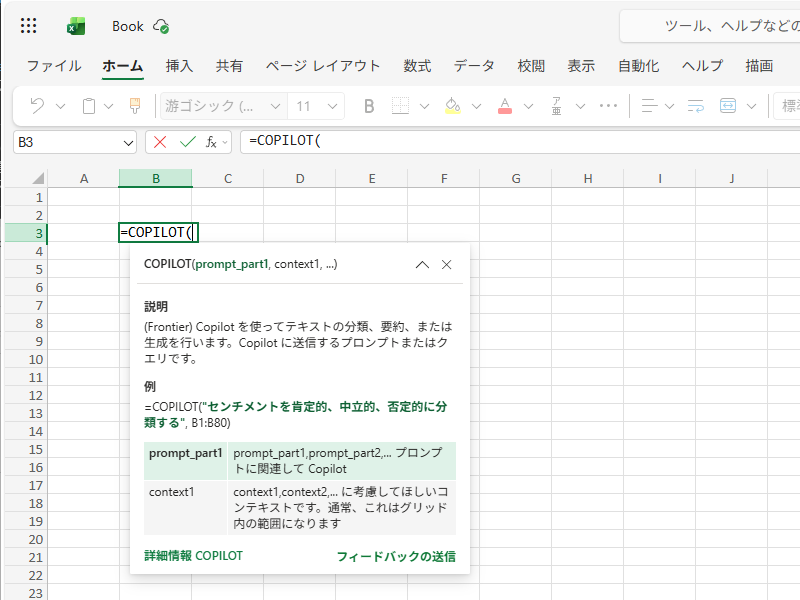Image resolution: width=800 pixels, height=600 pixels.
Task: Expand the phonetic guide dropdown arrow
Action: coord(581,106)
